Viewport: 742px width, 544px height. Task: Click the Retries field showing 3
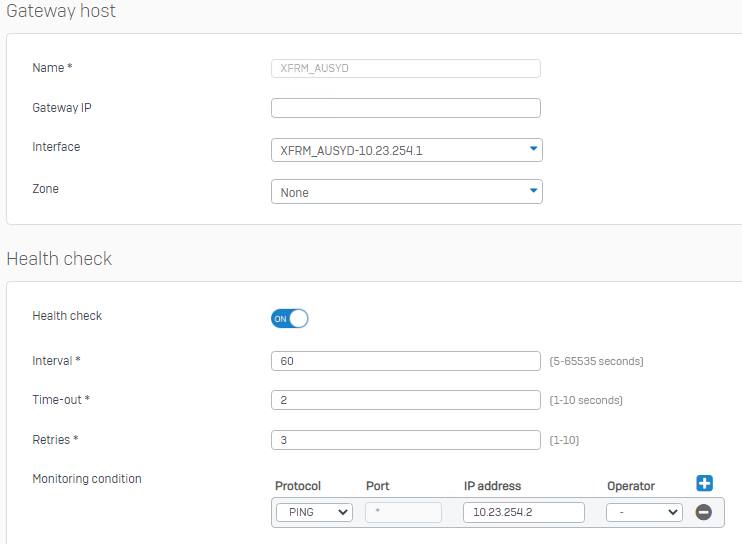pyautogui.click(x=406, y=440)
